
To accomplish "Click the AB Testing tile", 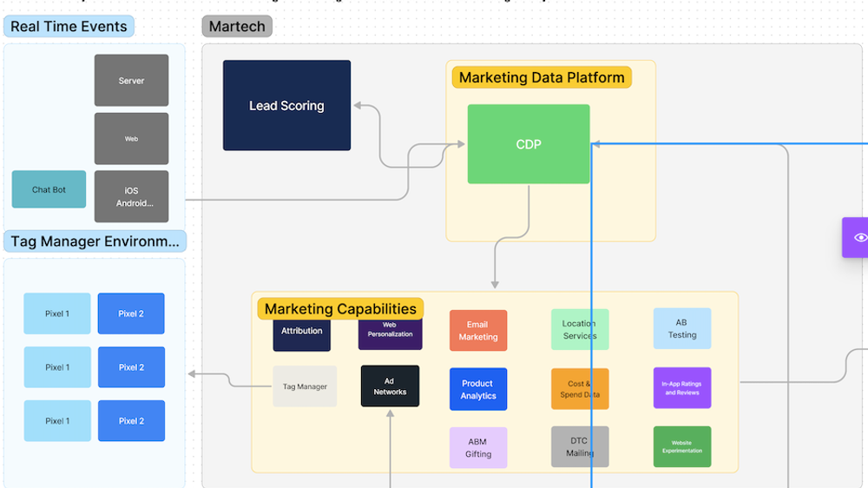I will 682,328.
